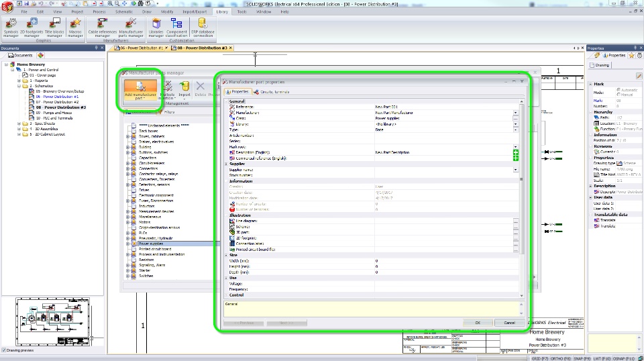Image resolution: width=644 pixels, height=361 pixels.
Task: Toggle Drawing preview checkbox
Action: click(x=4, y=350)
